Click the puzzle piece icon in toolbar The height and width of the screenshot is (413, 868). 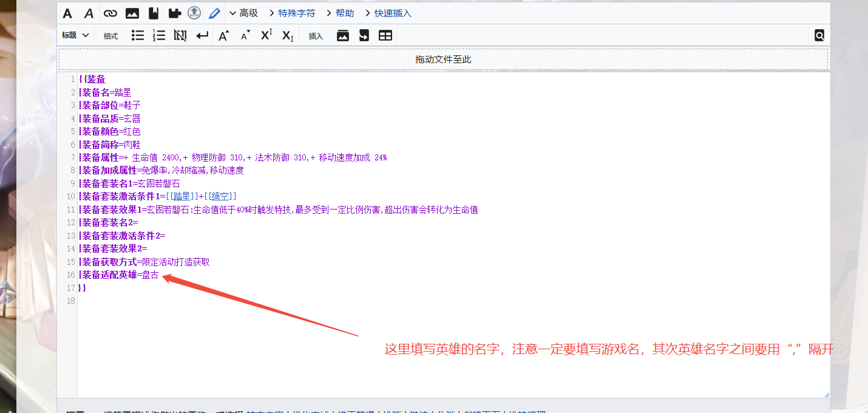(x=174, y=13)
